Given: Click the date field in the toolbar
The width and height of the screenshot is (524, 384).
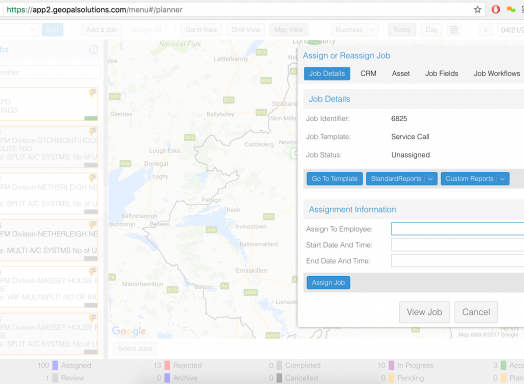Looking at the screenshot, I should (x=511, y=30).
